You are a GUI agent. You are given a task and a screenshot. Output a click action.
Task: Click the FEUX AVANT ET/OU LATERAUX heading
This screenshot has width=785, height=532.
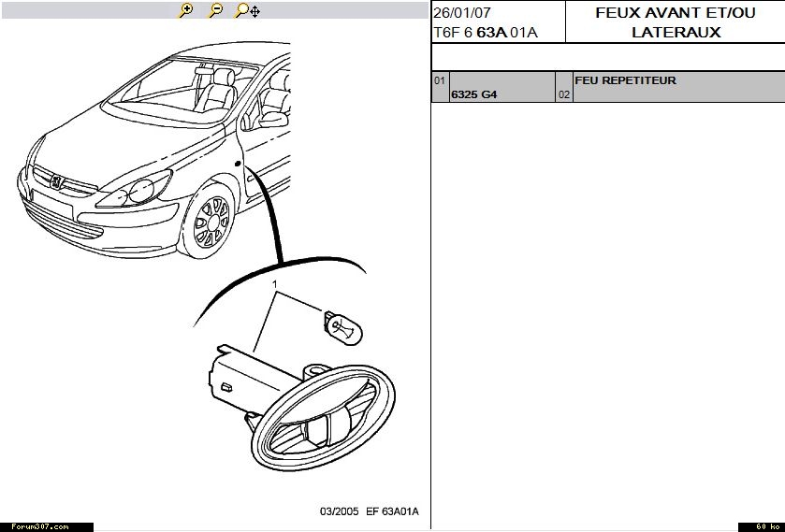coord(675,22)
